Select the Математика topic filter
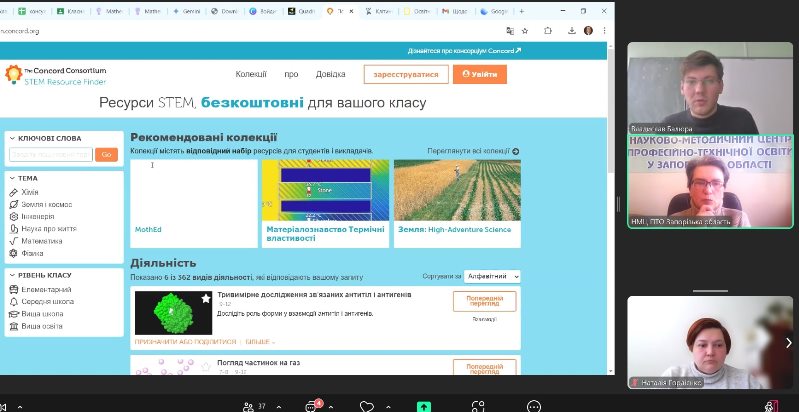The image size is (799, 412). [36, 241]
